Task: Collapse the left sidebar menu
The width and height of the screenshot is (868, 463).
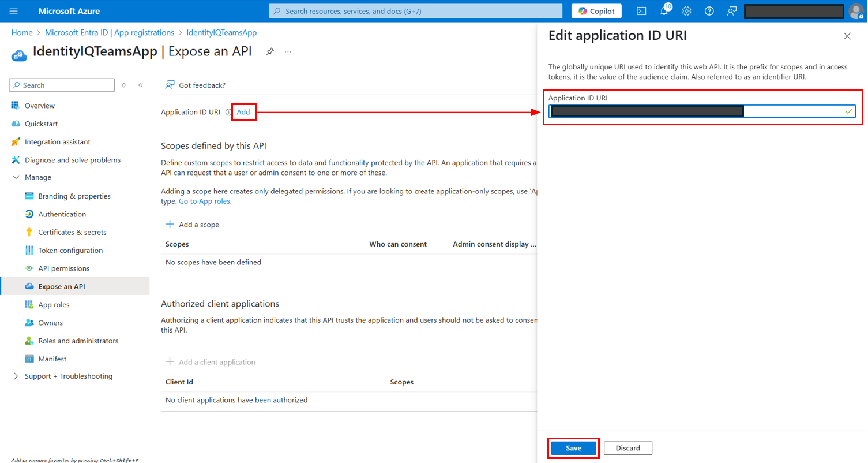Action: [x=140, y=85]
